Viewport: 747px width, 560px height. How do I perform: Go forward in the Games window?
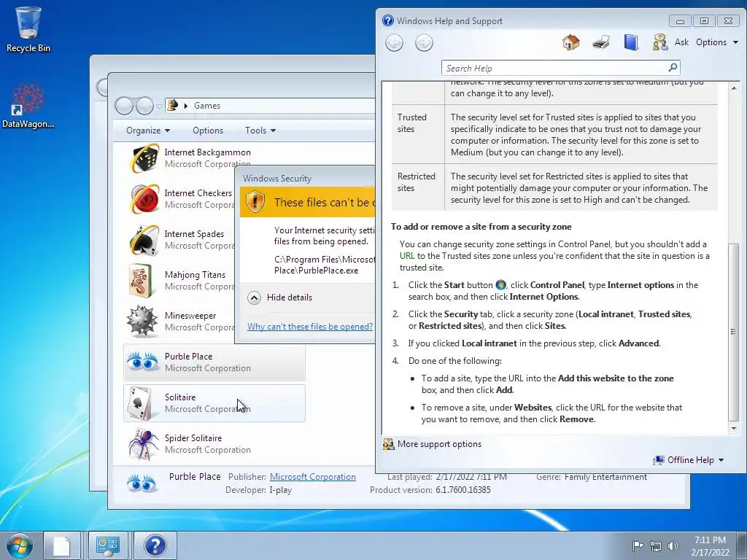point(144,106)
